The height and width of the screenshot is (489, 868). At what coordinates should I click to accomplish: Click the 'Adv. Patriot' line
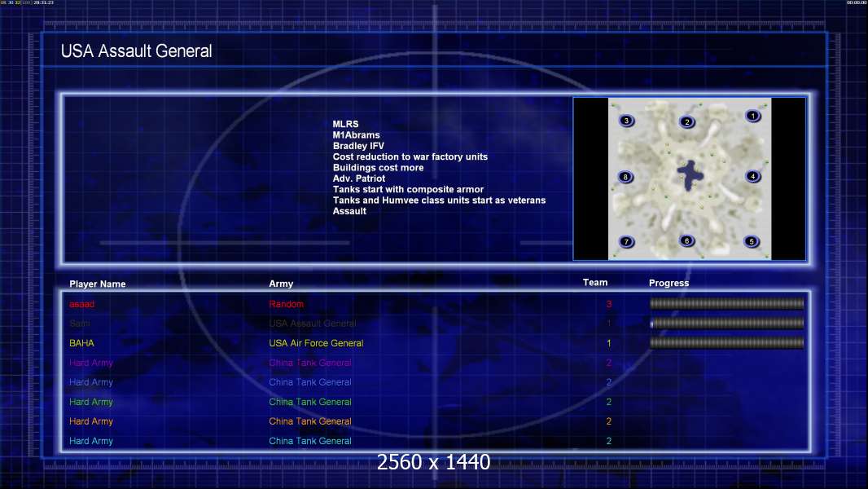(x=359, y=178)
